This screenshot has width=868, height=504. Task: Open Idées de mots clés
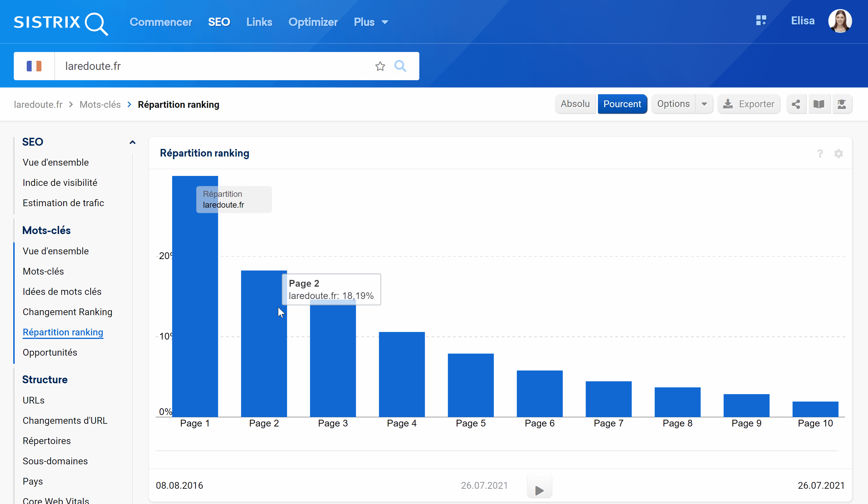[x=62, y=292]
